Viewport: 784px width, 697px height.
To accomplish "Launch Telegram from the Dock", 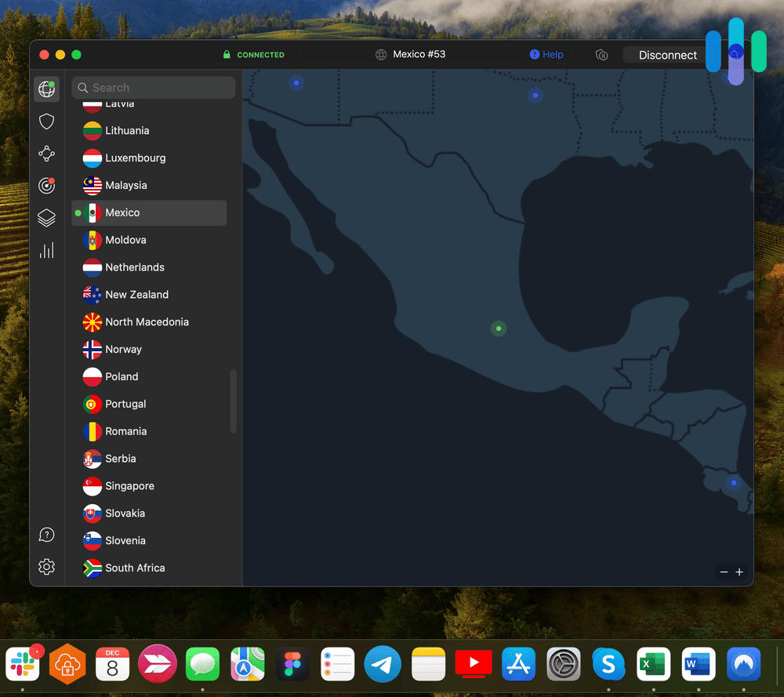I will pyautogui.click(x=383, y=663).
